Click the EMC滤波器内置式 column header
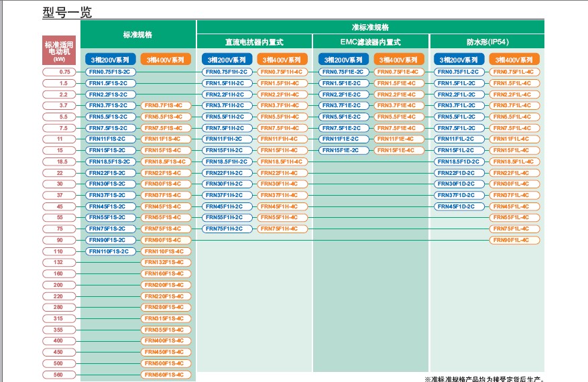Screen dimensions: 588x382 point(371,42)
